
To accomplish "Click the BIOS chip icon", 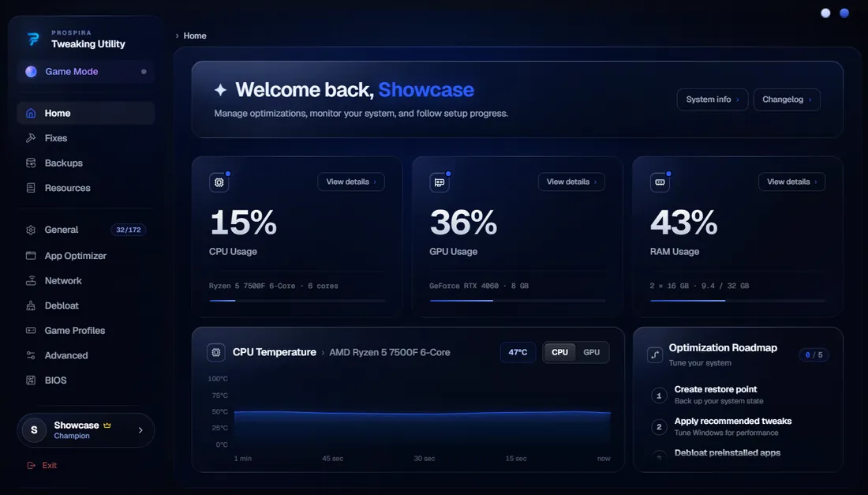I will coord(31,381).
